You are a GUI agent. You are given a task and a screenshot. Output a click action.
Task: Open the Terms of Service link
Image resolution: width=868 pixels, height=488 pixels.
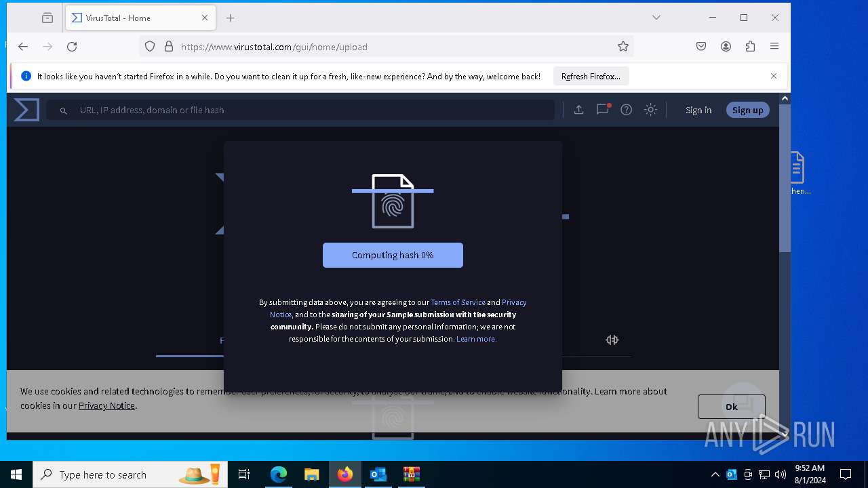click(458, 302)
